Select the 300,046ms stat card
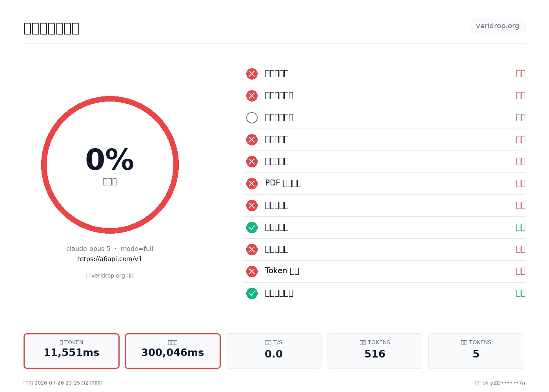Image resolution: width=549 pixels, height=392 pixels. pyautogui.click(x=173, y=351)
